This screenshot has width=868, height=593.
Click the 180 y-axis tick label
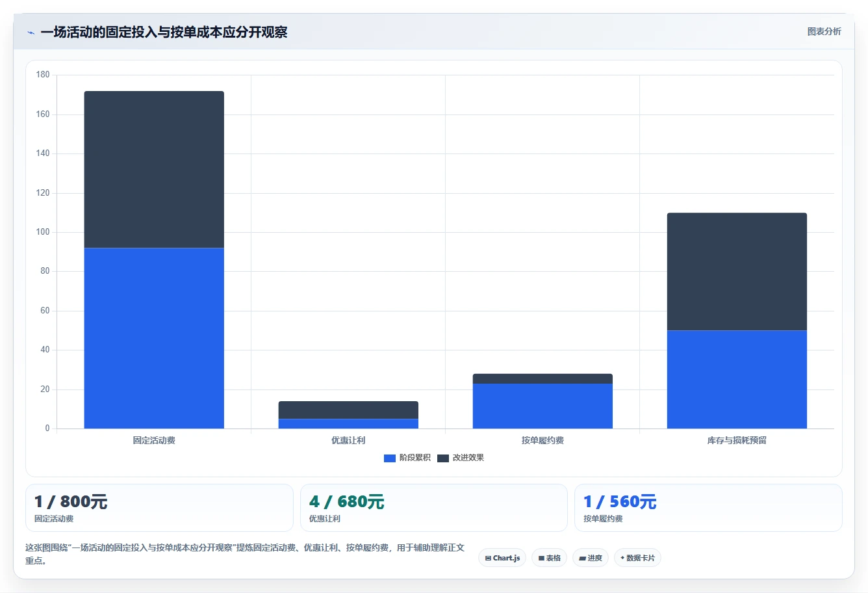43,75
